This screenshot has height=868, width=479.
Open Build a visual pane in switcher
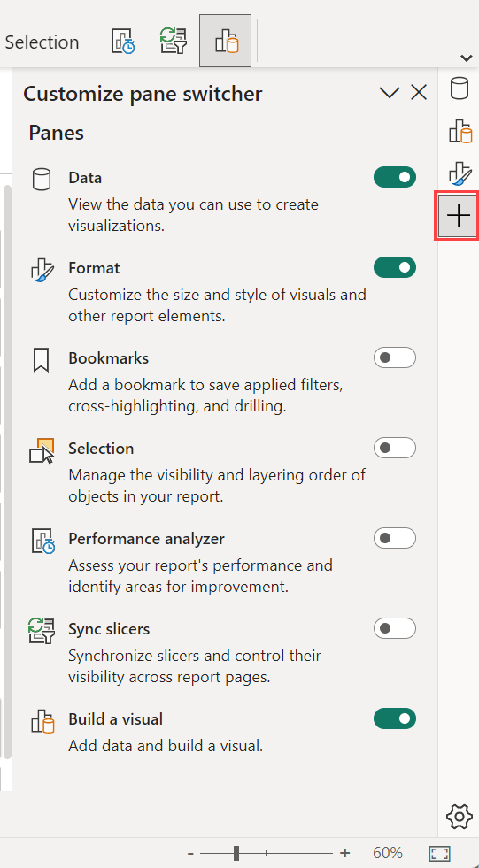pos(460,132)
